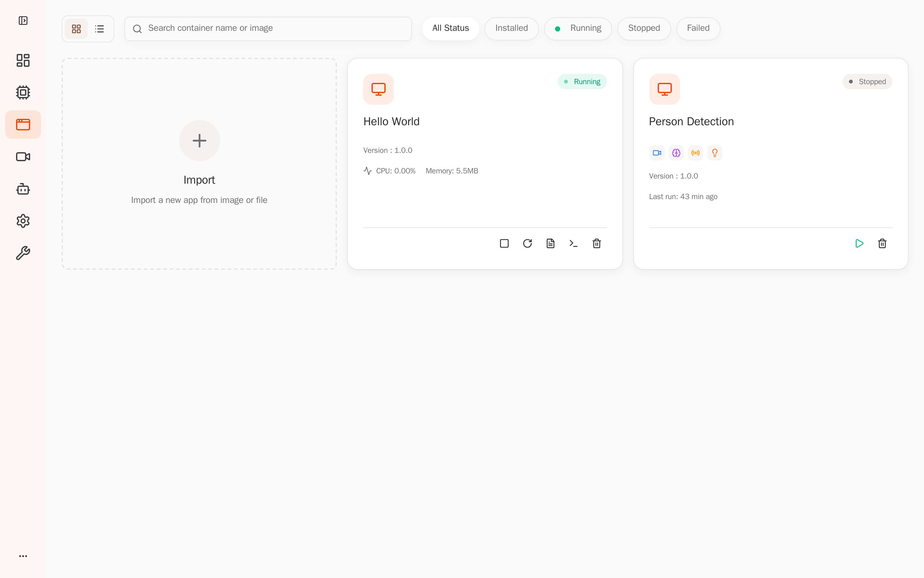Open Hello World terminal console
The height and width of the screenshot is (578, 924).
pos(574,243)
